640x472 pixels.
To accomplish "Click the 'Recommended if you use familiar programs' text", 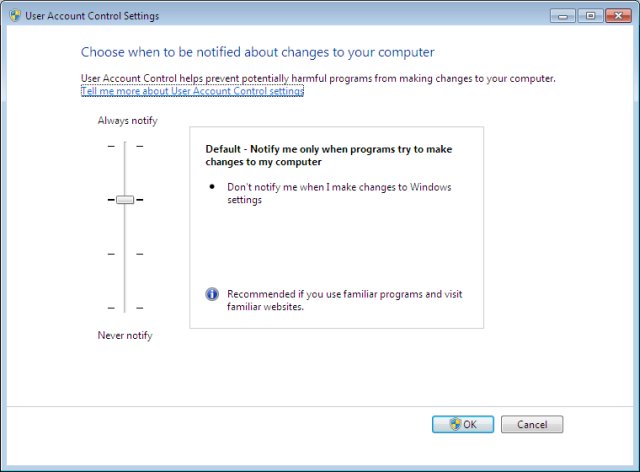I will click(x=344, y=300).
